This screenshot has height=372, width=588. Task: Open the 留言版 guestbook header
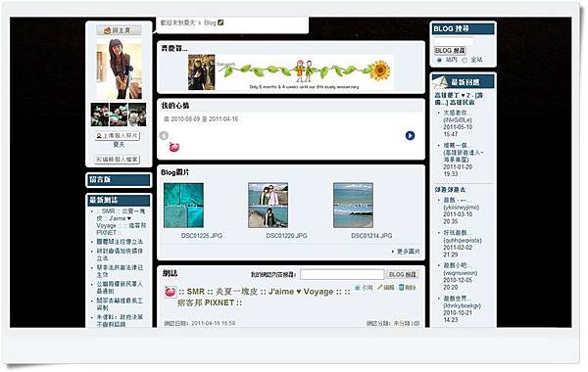(119, 180)
